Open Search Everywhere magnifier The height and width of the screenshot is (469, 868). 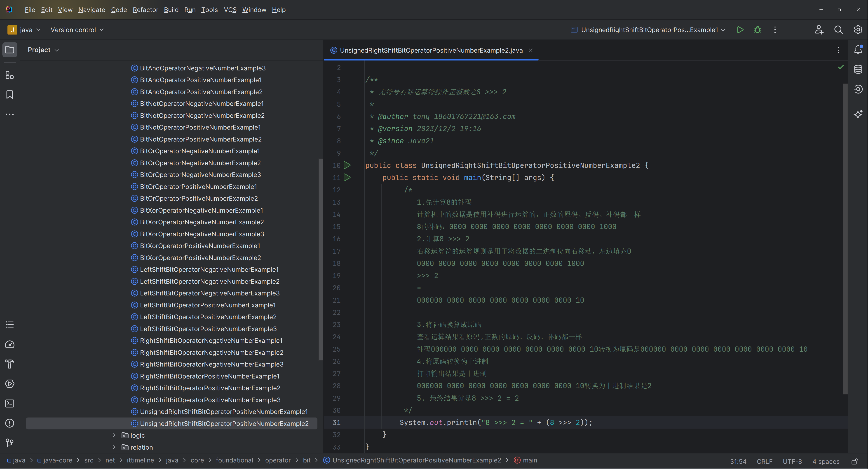(838, 30)
